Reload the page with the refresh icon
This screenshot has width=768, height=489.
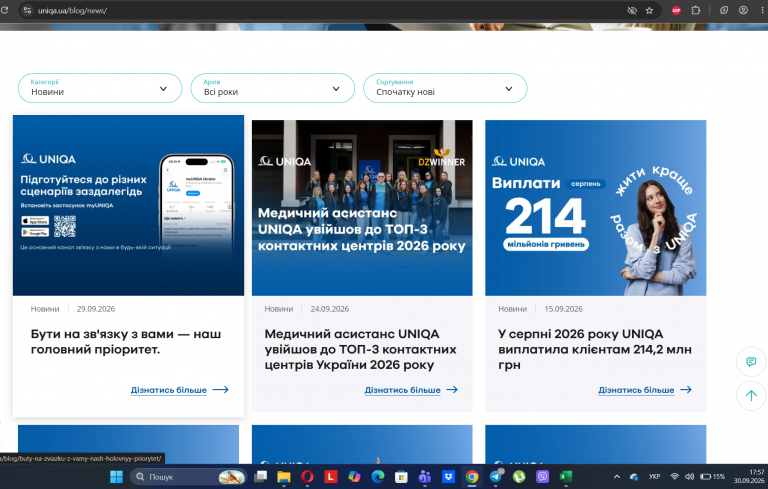click(4, 10)
